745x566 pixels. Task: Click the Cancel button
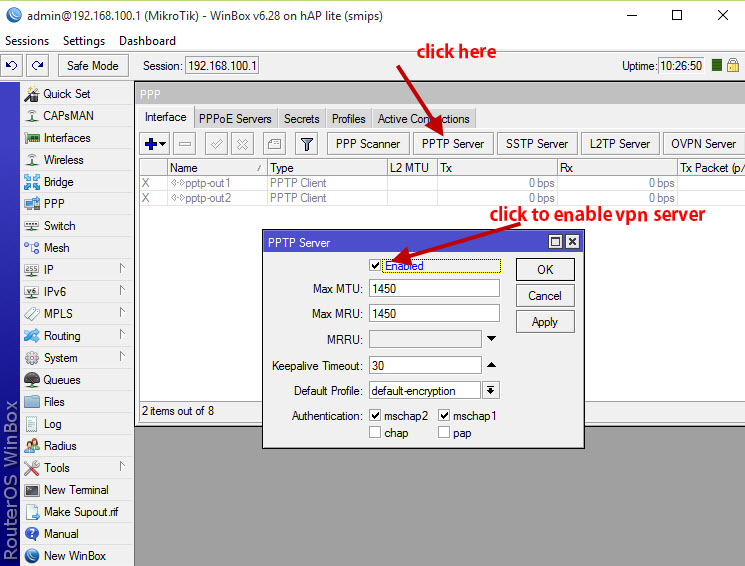click(545, 296)
